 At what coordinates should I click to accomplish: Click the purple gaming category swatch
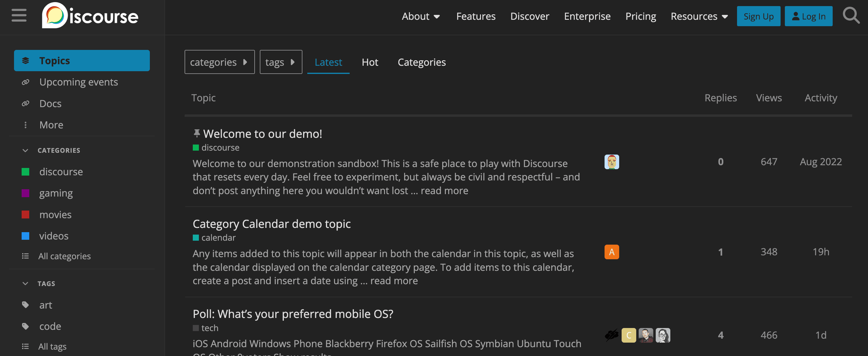(25, 193)
